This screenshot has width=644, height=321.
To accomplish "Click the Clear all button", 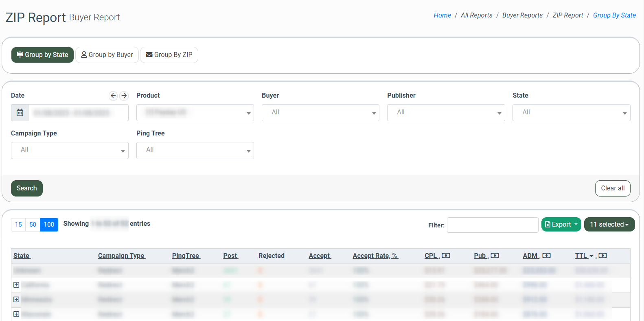I will 612,188.
